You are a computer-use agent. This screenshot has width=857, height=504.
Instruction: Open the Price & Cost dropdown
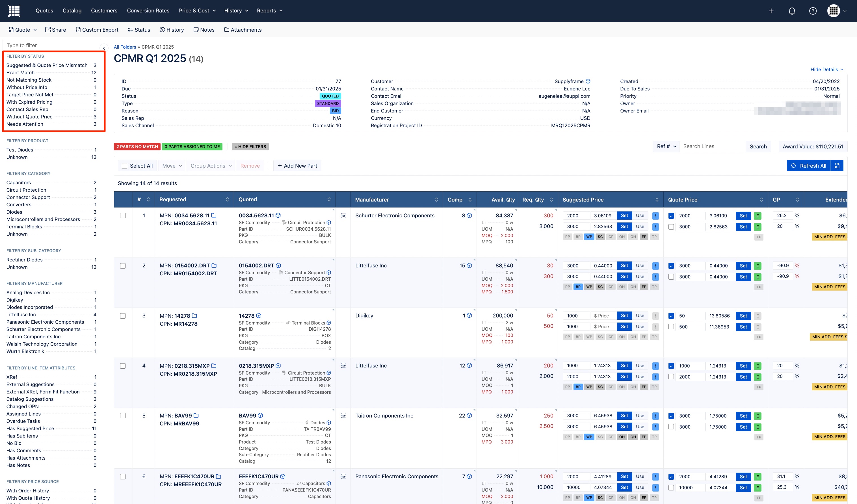tap(197, 10)
